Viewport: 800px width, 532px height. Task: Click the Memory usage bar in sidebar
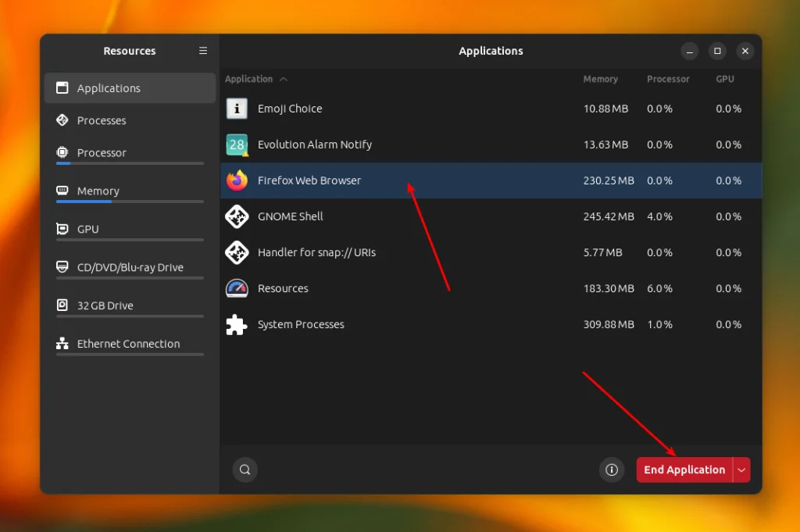pyautogui.click(x=130, y=202)
